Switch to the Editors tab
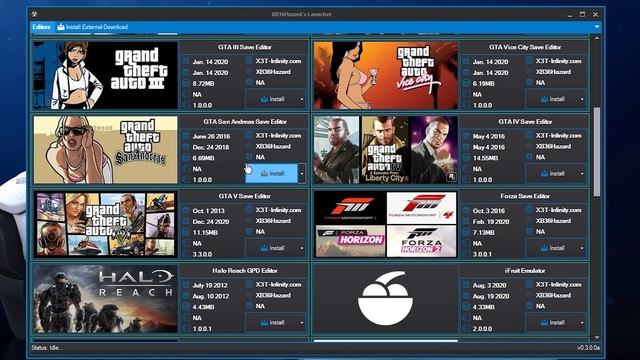Viewport: 640px width, 360px height. [41, 27]
